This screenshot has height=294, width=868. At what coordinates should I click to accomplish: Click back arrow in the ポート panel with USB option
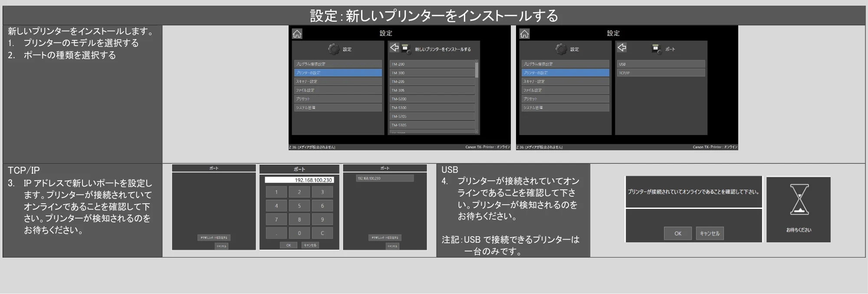621,47
